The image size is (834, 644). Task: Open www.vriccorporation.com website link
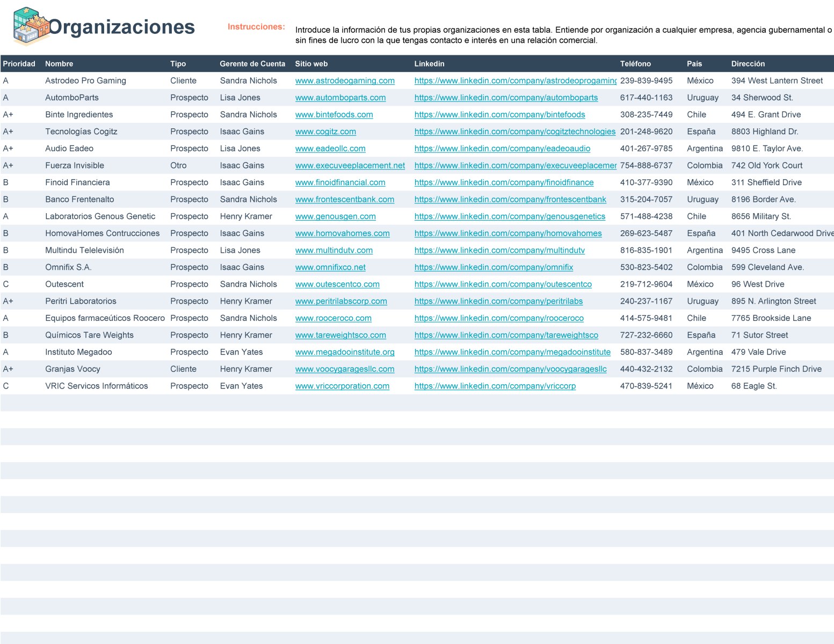[342, 386]
